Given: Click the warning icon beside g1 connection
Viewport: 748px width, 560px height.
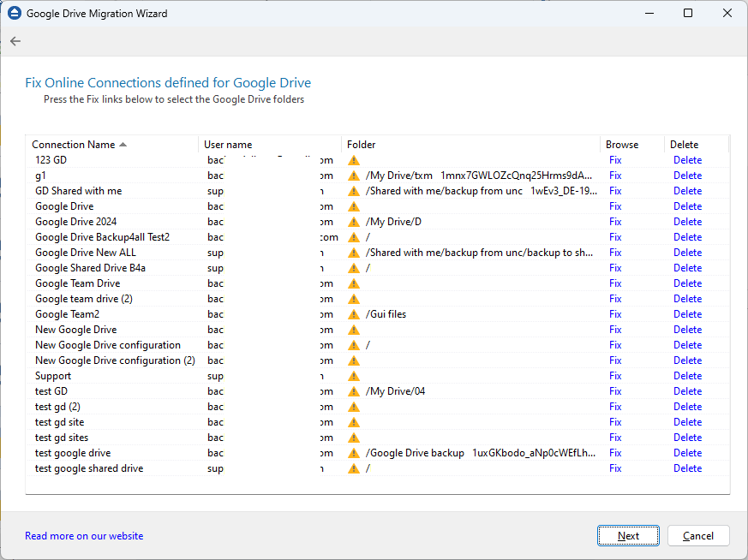Looking at the screenshot, I should (354, 175).
